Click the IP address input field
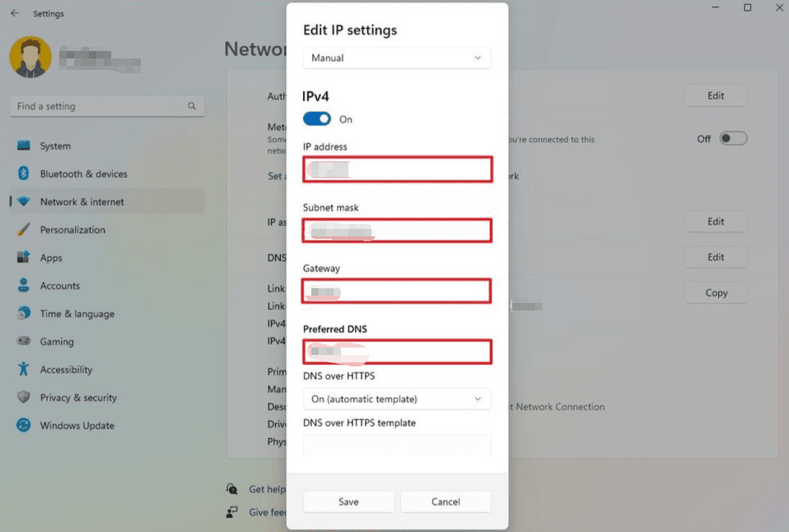The height and width of the screenshot is (532, 789). (x=397, y=169)
